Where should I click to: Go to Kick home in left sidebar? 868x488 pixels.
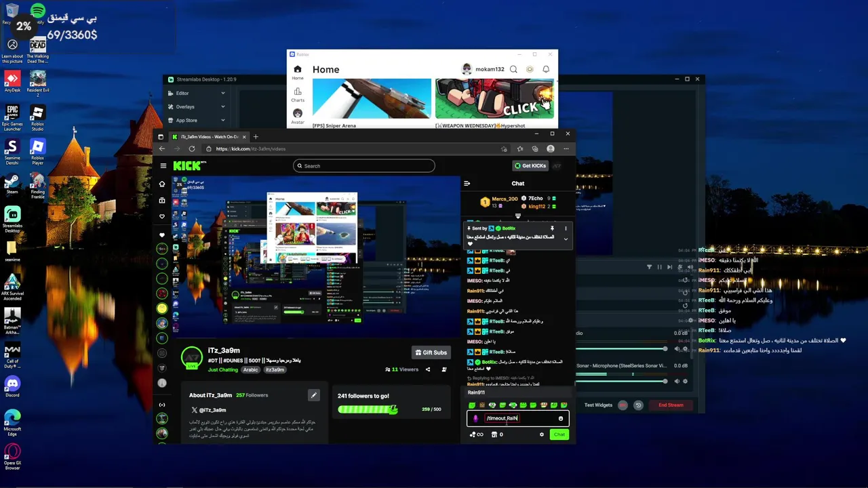tap(162, 184)
